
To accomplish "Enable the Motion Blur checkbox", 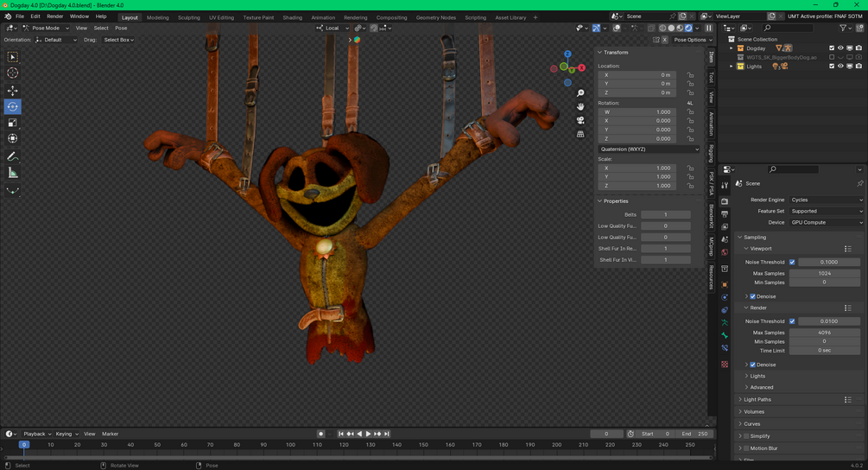I will [746, 448].
